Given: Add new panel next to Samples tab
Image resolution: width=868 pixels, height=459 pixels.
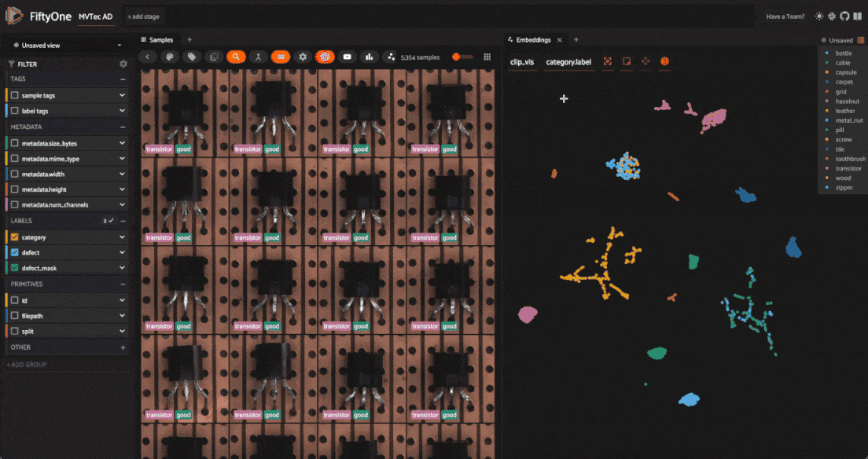Looking at the screenshot, I should pyautogui.click(x=189, y=40).
